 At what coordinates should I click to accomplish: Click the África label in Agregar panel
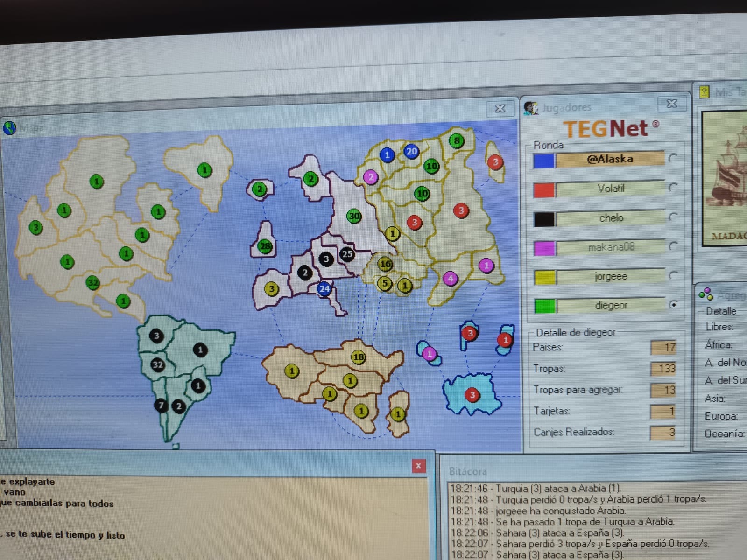point(719,345)
